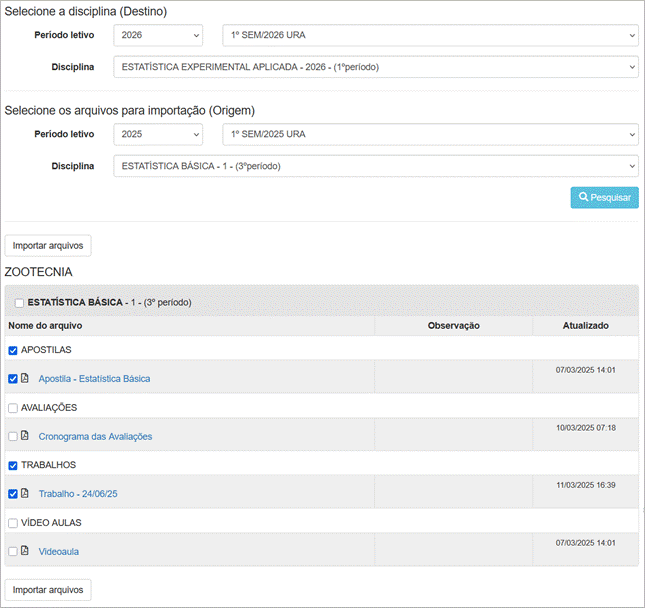Uncheck the Trabalho - 24/06/25 file checkbox
The height and width of the screenshot is (608, 645).
pos(13,493)
